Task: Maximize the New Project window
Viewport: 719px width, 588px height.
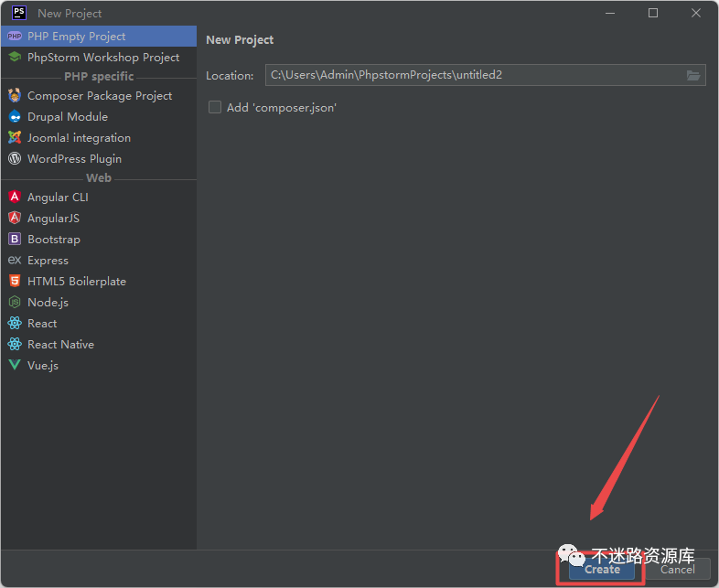Action: (x=653, y=13)
